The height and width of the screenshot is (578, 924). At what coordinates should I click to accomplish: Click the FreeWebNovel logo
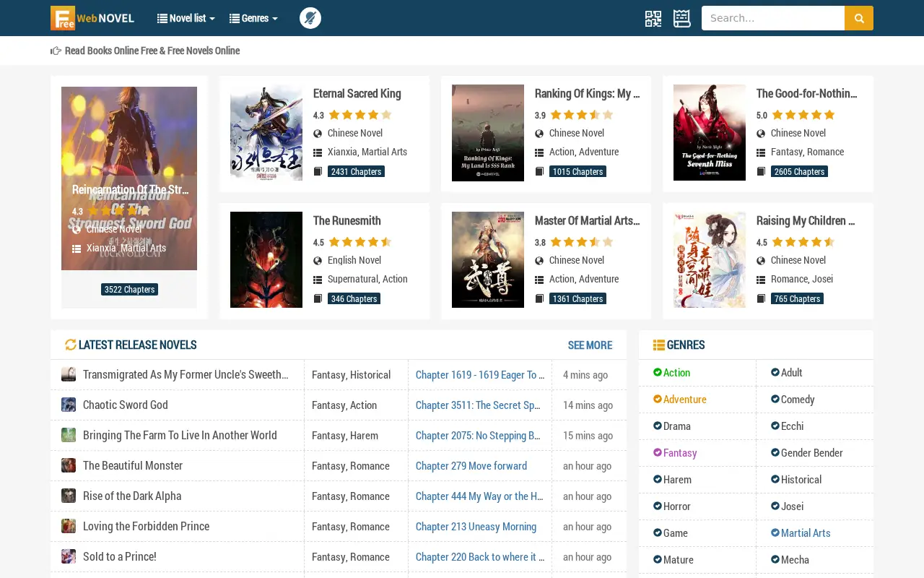coord(92,18)
